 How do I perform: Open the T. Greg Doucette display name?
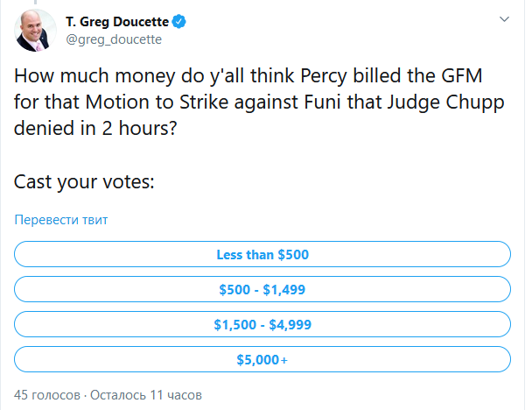(x=117, y=22)
